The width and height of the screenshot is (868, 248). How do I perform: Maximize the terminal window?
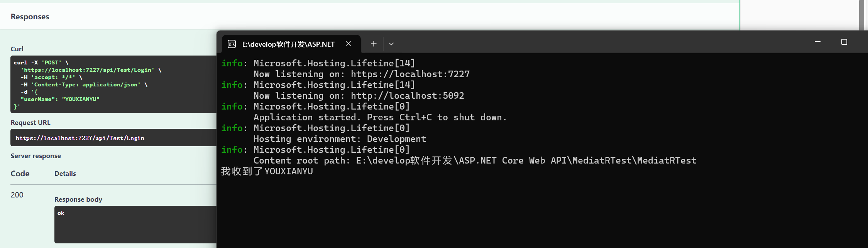[844, 42]
